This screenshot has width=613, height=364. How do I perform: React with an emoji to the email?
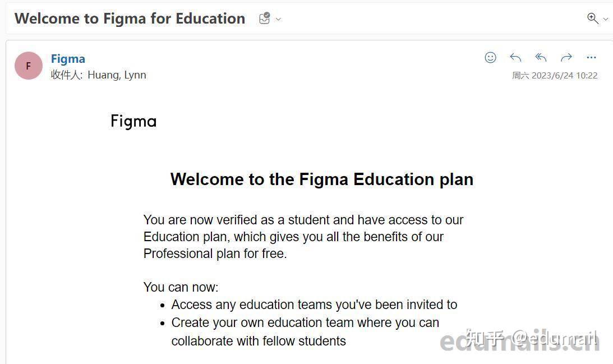(490, 57)
